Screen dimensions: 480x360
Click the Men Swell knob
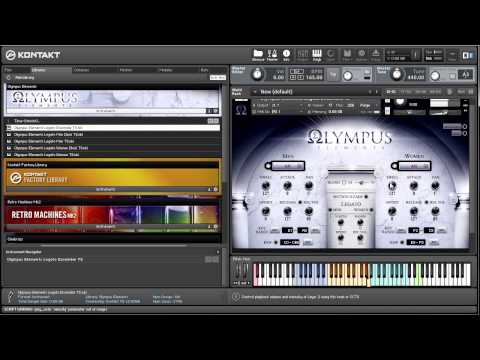point(266,185)
